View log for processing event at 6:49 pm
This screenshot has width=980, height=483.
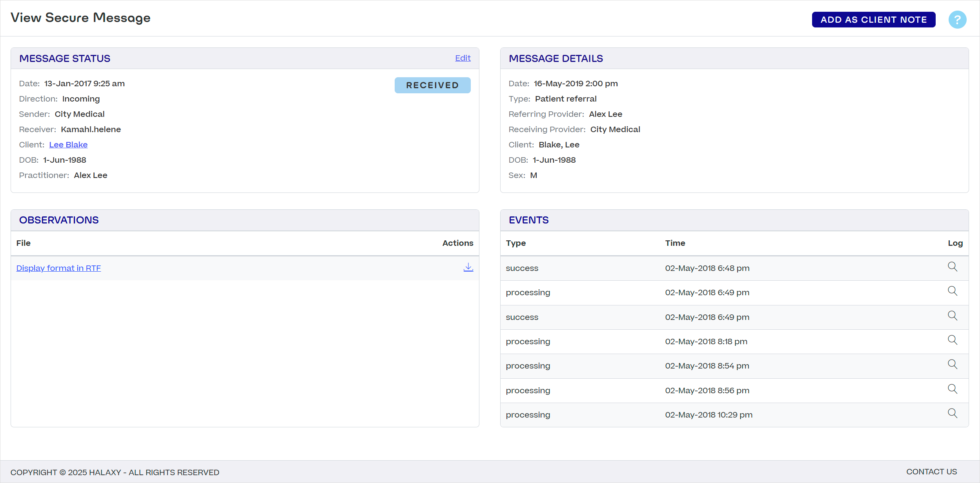pyautogui.click(x=952, y=291)
